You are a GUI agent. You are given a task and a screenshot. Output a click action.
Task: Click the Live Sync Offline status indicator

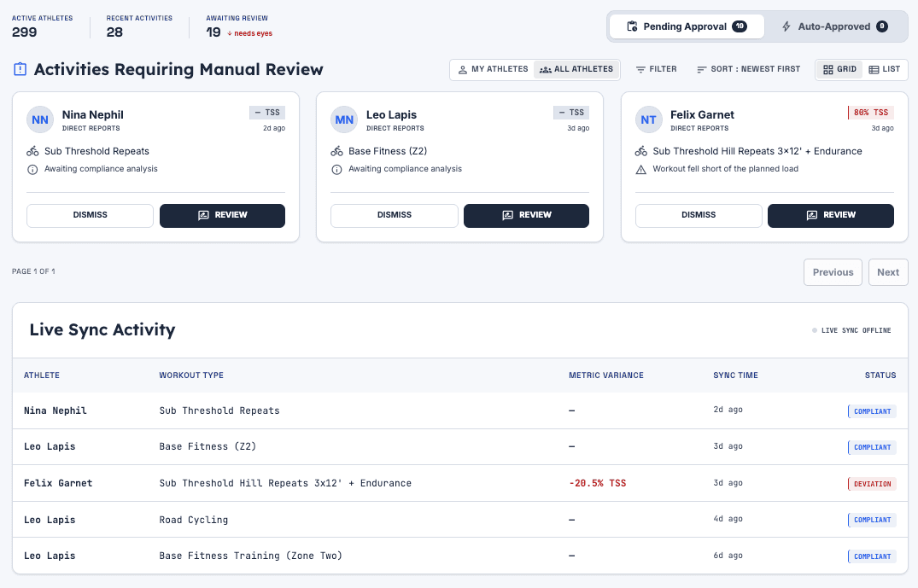(x=851, y=330)
